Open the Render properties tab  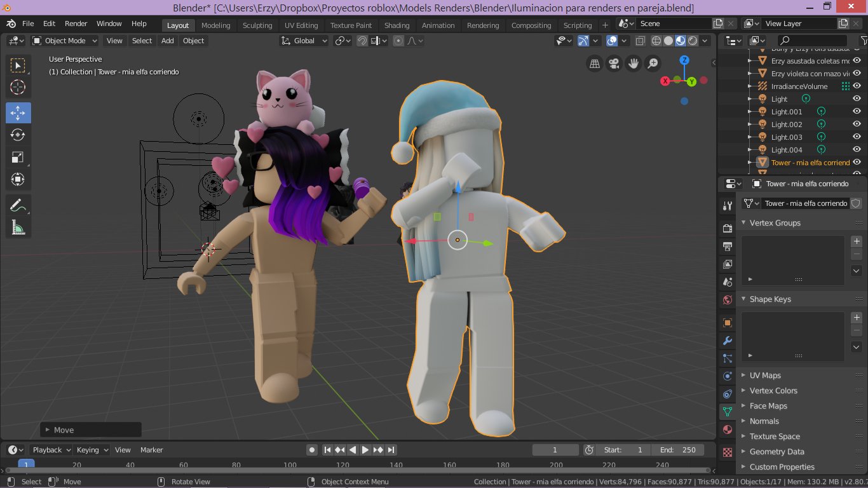(x=728, y=228)
